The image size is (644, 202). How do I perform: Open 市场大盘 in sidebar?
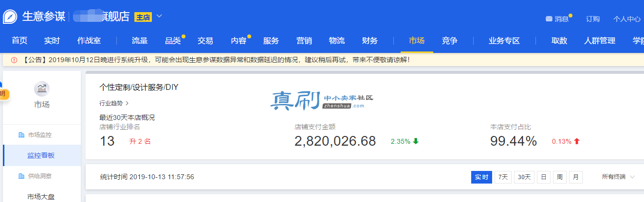click(x=41, y=197)
